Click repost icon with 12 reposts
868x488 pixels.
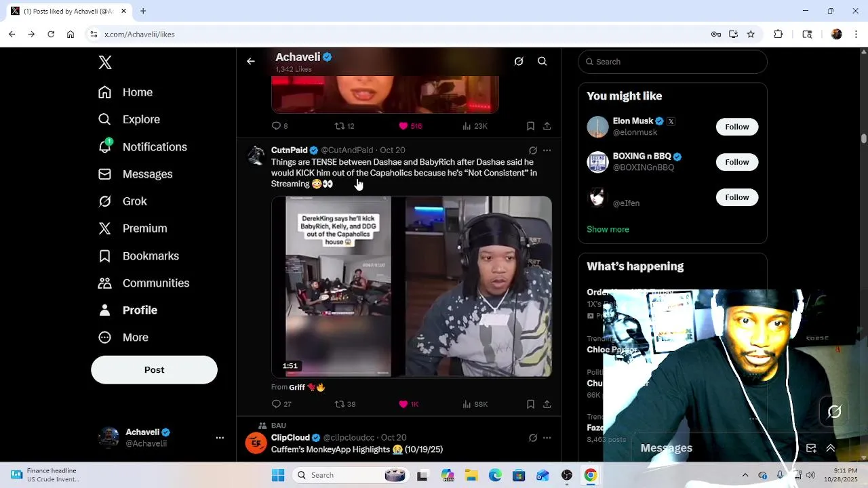[340, 126]
